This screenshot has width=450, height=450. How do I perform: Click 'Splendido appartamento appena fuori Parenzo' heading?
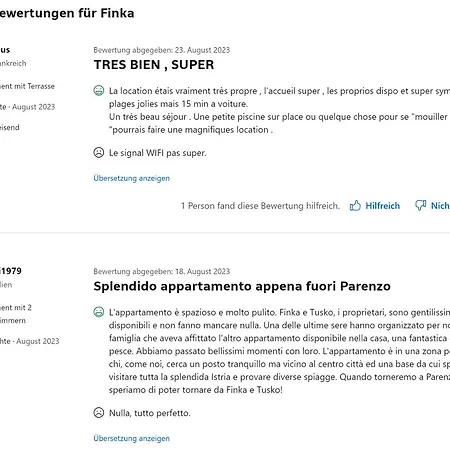click(242, 286)
